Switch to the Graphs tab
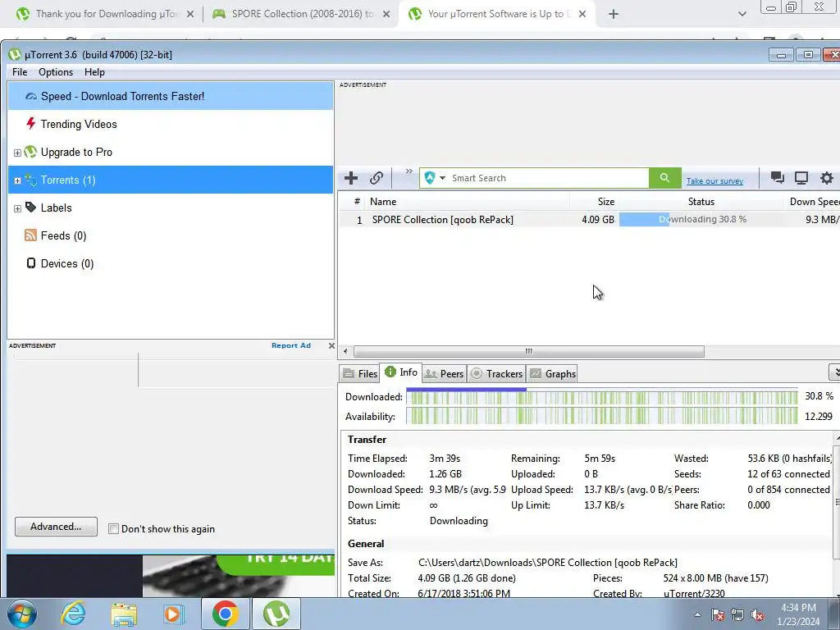The image size is (840, 630). pos(553,374)
